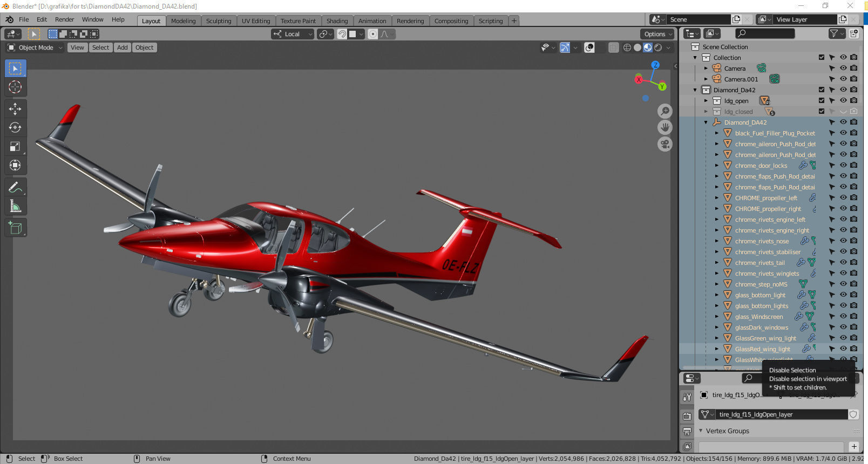Screen dimensions: 868x464
Task: Toggle snapping magnet icon
Action: [342, 34]
